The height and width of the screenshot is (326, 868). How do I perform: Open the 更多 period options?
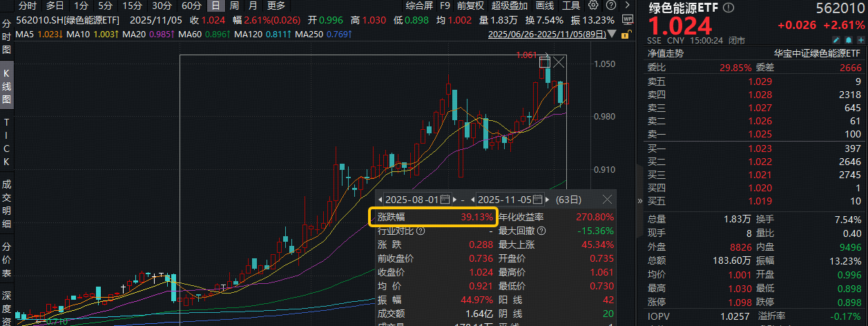[x=276, y=6]
